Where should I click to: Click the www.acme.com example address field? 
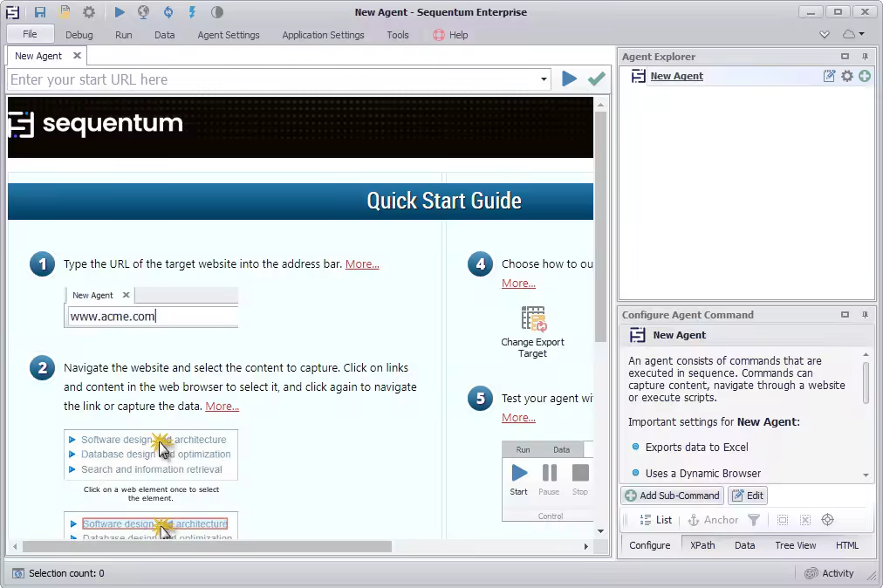[152, 317]
